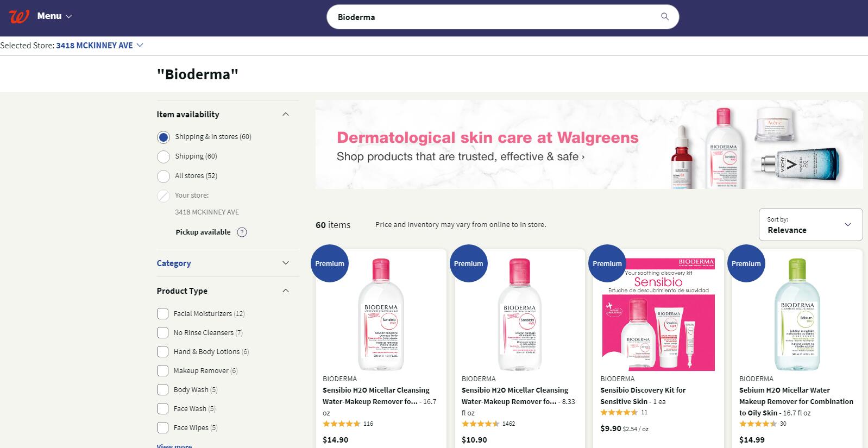This screenshot has width=868, height=448.
Task: Open the main Menu
Action: coord(54,16)
